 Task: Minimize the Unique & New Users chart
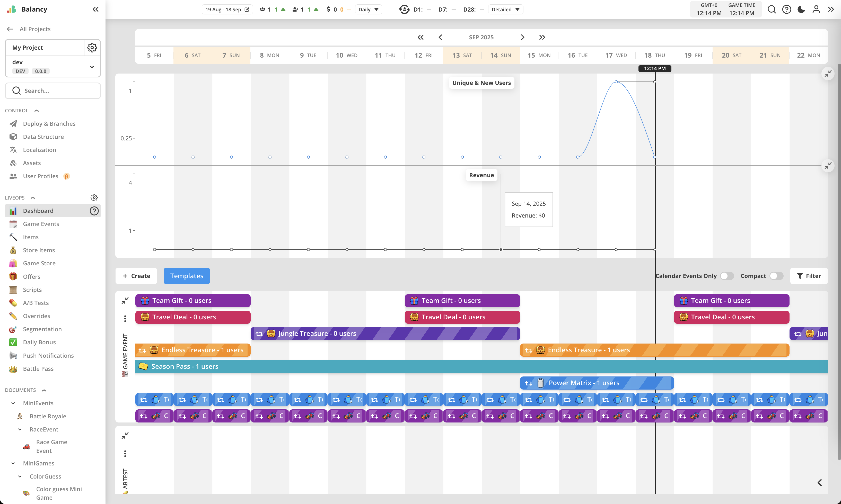(828, 73)
